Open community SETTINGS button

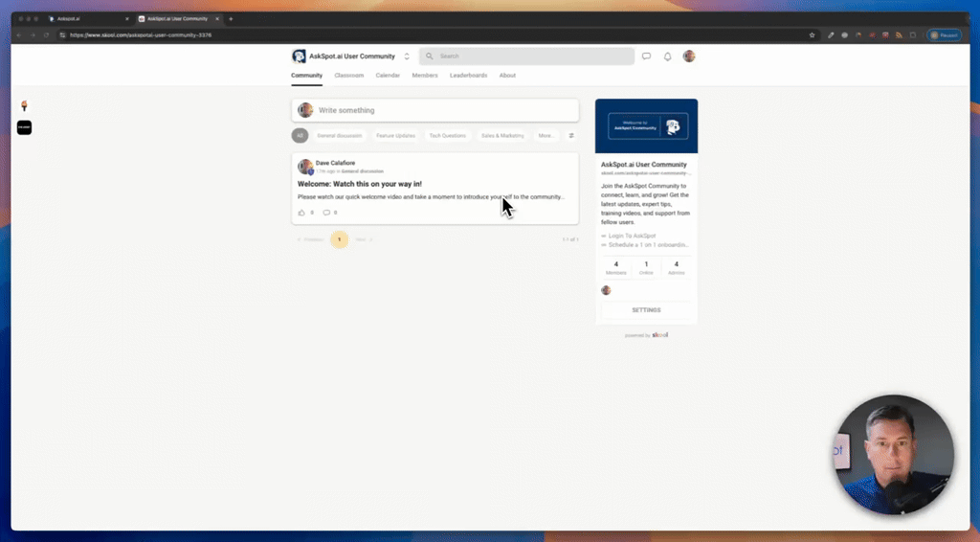[646, 310]
